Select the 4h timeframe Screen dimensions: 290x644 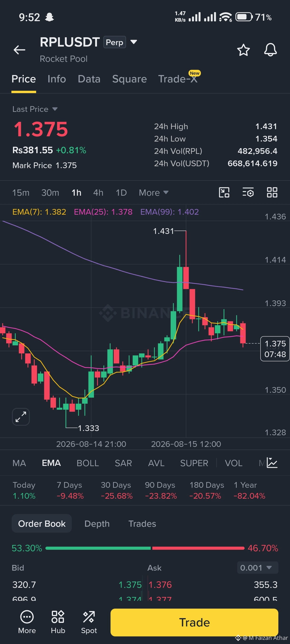coord(98,193)
